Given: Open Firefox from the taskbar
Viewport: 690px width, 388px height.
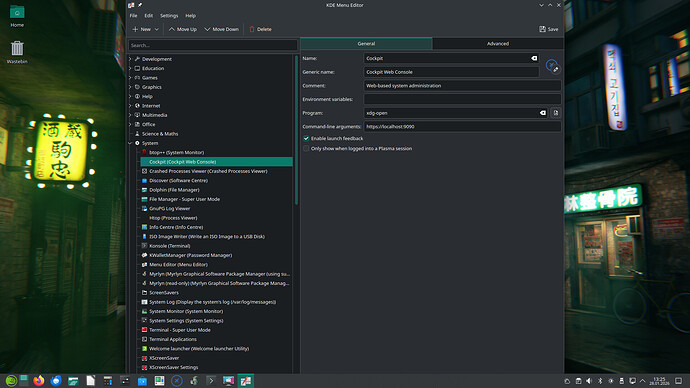Looking at the screenshot, I should pyautogui.click(x=39, y=381).
